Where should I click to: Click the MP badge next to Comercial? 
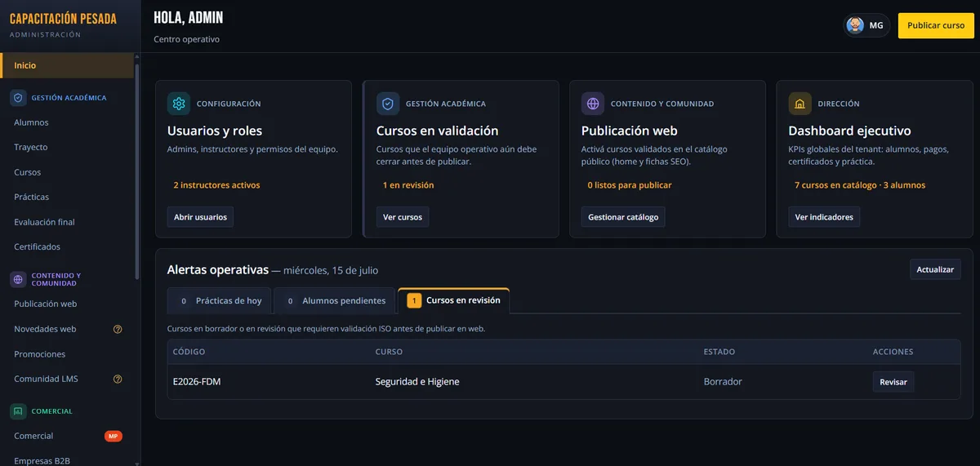[x=114, y=436]
